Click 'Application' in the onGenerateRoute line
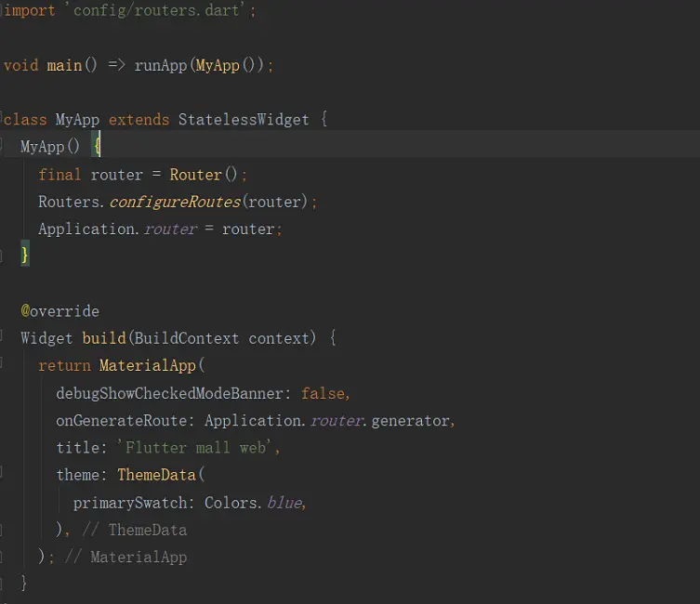This screenshot has height=604, width=700. pyautogui.click(x=253, y=421)
